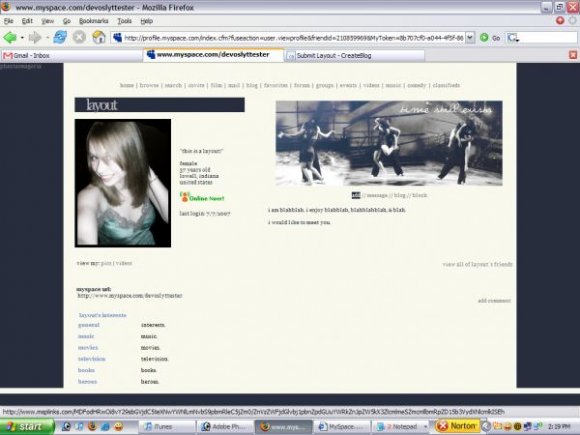Switch to the Adobe Ph... taskbar window
The image size is (580, 435).
pyautogui.click(x=225, y=426)
